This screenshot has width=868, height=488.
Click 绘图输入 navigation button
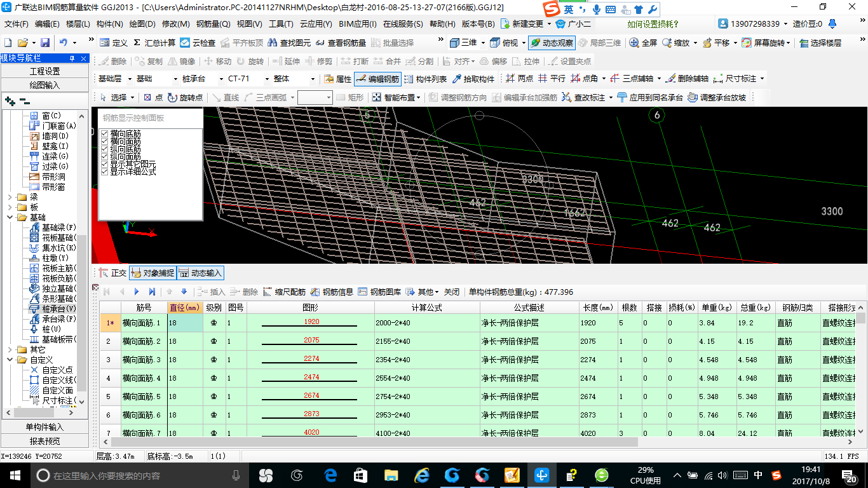point(44,85)
